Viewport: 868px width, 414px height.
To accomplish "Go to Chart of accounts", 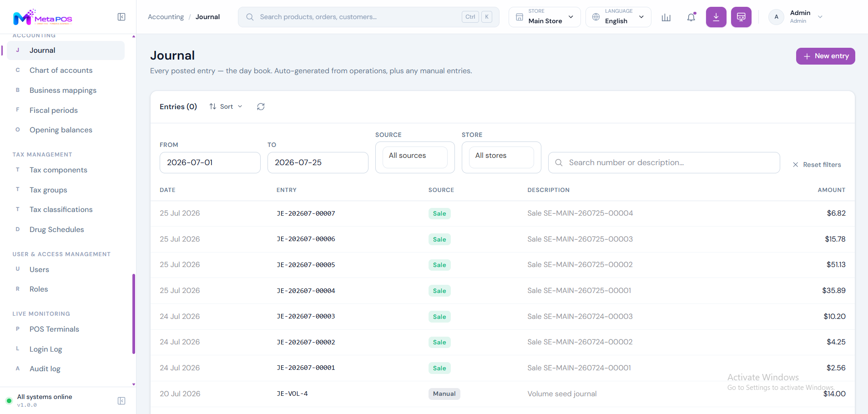I will pos(66,71).
